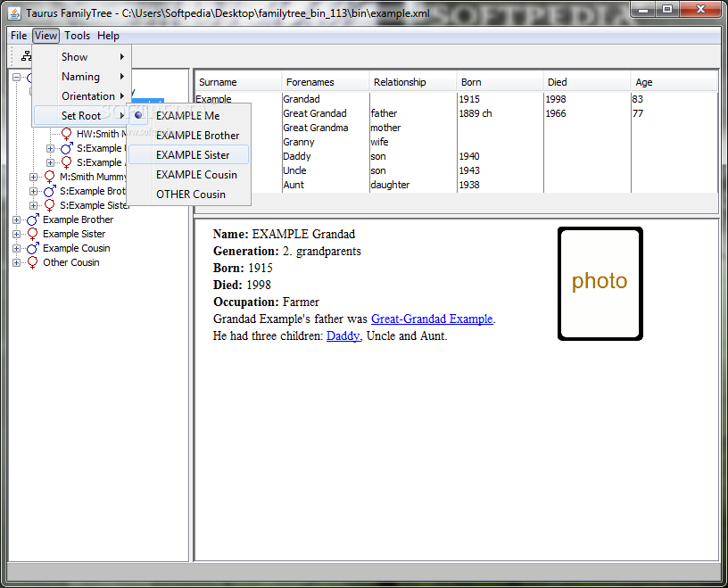This screenshot has width=728, height=588.
Task: Follow the Daddy link
Action: pos(343,335)
